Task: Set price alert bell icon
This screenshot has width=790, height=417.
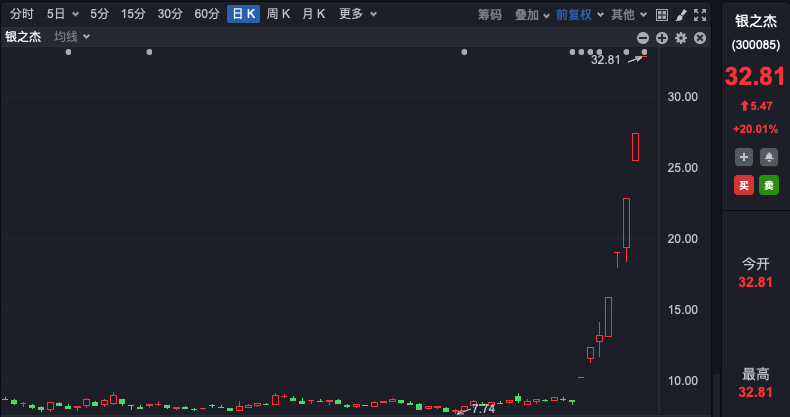Action: pos(769,157)
